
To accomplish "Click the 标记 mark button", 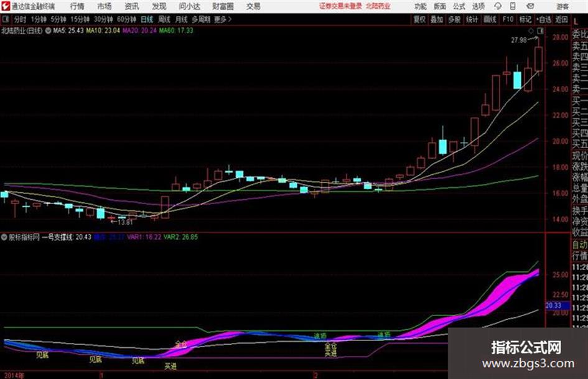I will (x=525, y=19).
